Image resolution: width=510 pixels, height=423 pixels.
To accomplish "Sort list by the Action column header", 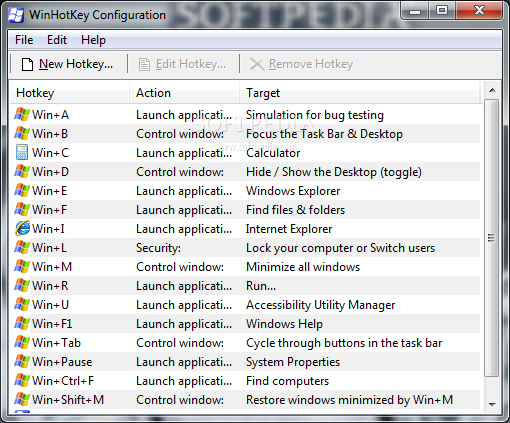I will coord(184,93).
